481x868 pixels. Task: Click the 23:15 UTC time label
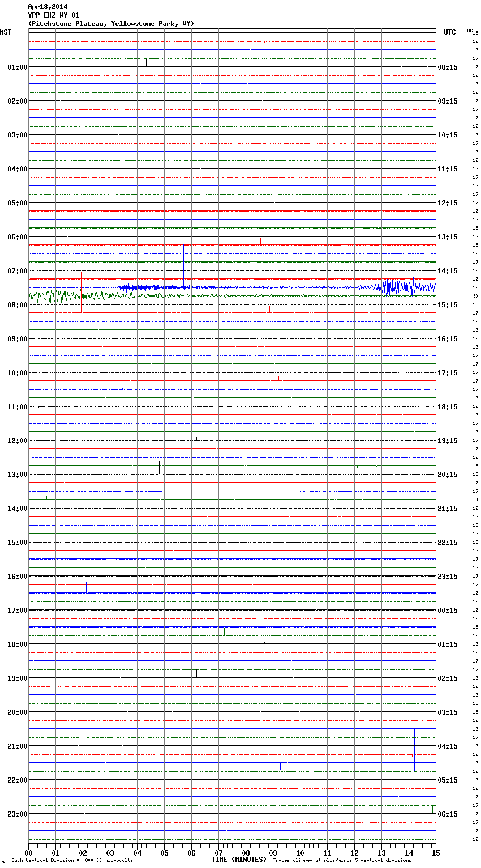(448, 577)
